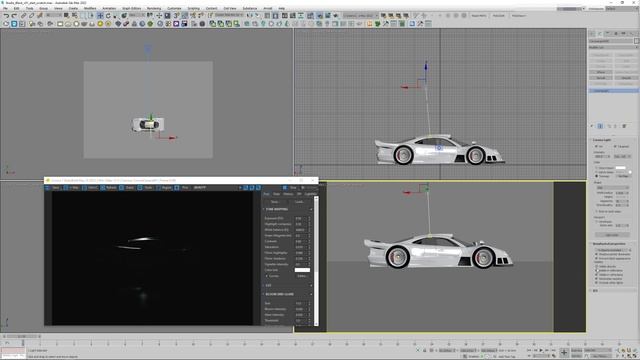Image resolution: width=640 pixels, height=360 pixels.
Task: Click the Align tool icon
Action: pos(258,16)
